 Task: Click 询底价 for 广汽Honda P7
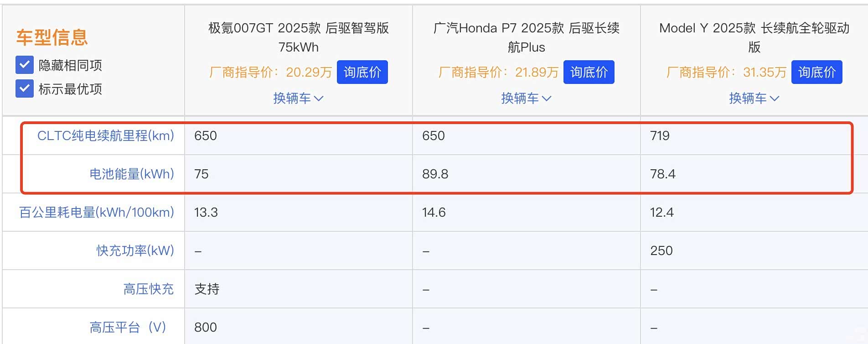click(x=589, y=72)
